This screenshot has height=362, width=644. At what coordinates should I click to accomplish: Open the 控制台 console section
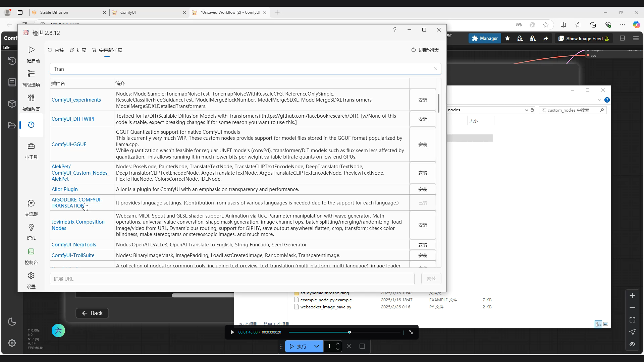[x=31, y=256]
